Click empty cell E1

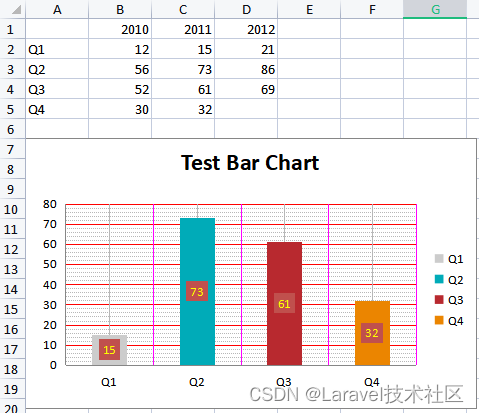pos(309,29)
